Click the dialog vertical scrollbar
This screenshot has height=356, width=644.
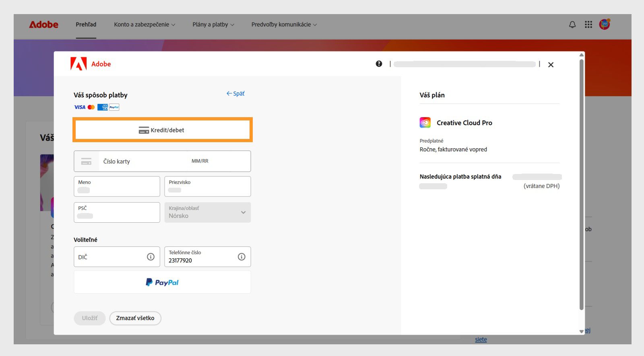[x=581, y=184]
